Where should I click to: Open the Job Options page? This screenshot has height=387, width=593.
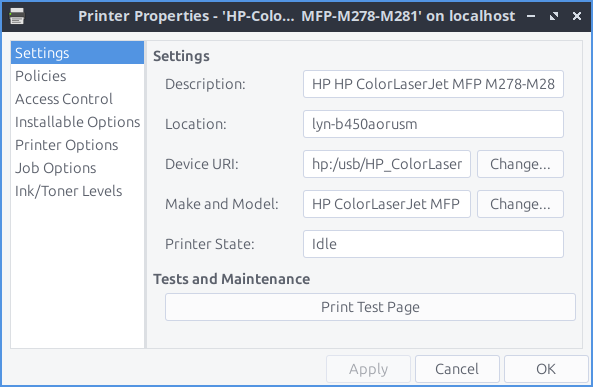[77, 168]
